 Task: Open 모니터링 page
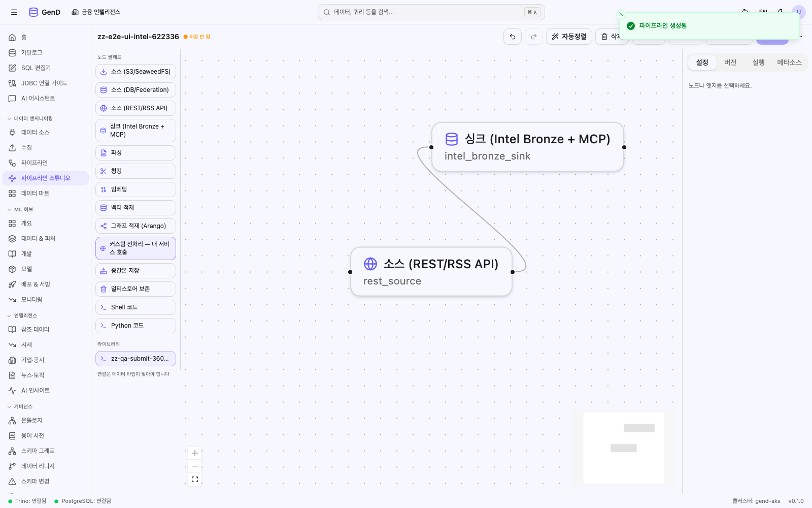point(46,300)
